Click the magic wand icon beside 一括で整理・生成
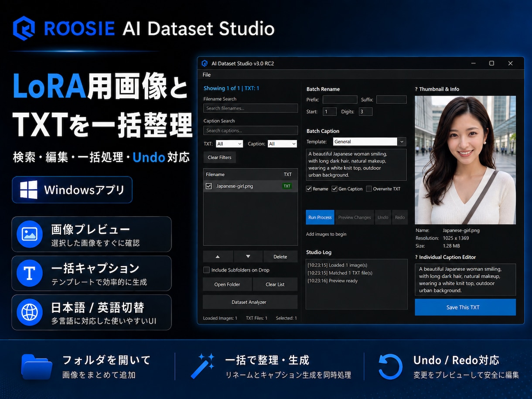The width and height of the screenshot is (532, 399). [x=203, y=365]
